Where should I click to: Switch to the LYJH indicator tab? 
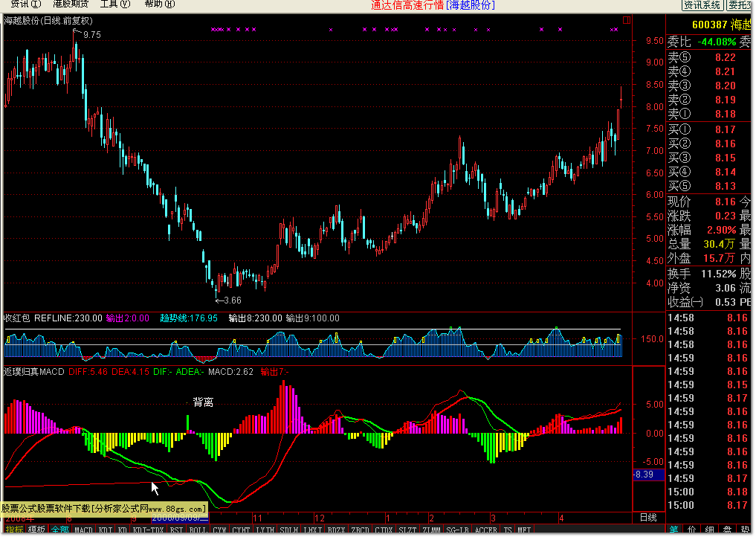tap(265, 530)
